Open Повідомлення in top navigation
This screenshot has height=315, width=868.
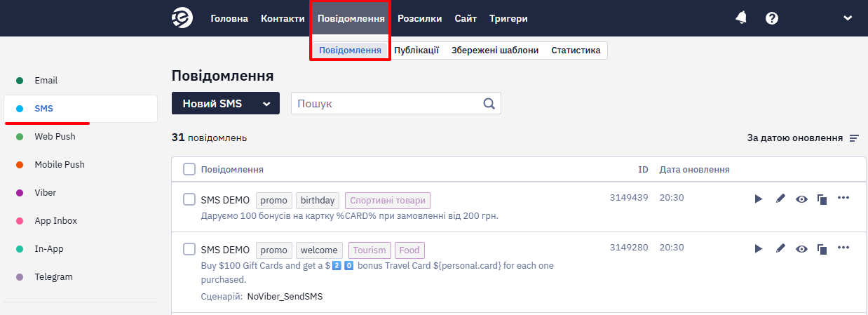pyautogui.click(x=351, y=18)
